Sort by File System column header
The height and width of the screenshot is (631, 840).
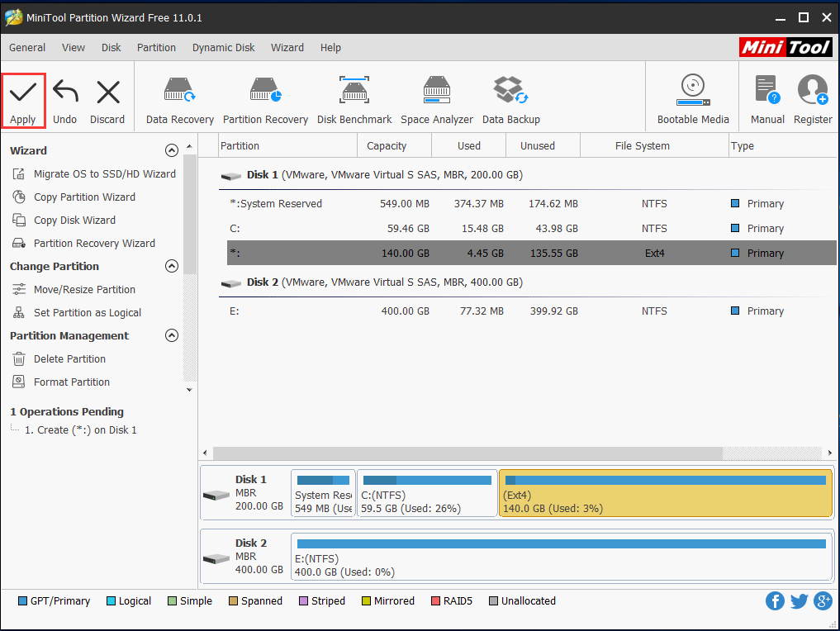pos(654,145)
